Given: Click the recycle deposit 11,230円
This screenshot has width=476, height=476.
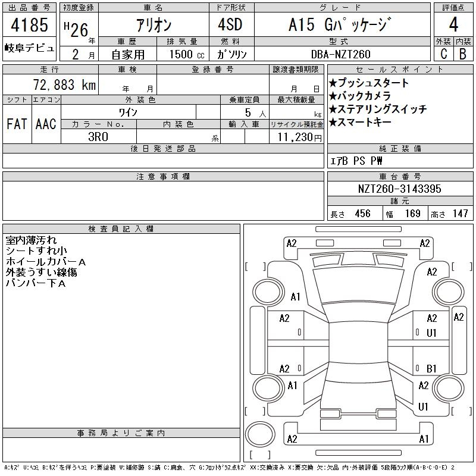Looking at the screenshot, I should 300,137.
